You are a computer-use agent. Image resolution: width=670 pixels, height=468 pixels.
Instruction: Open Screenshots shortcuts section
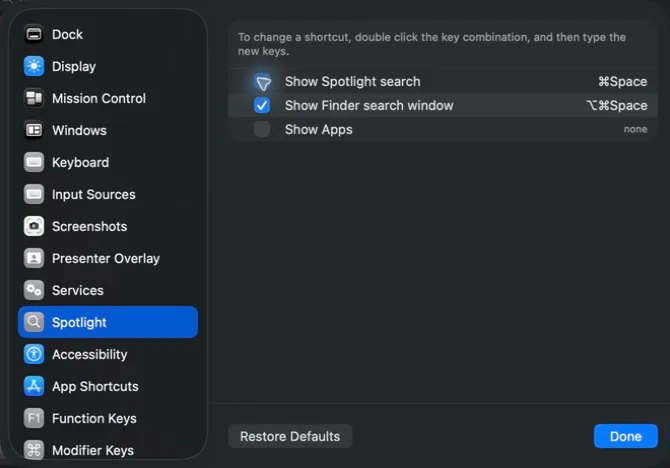pyautogui.click(x=108, y=226)
